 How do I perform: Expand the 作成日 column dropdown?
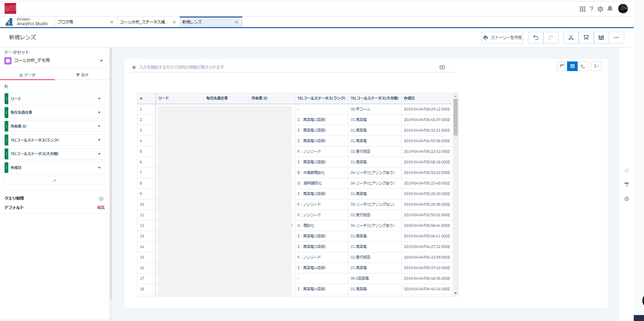click(x=99, y=168)
